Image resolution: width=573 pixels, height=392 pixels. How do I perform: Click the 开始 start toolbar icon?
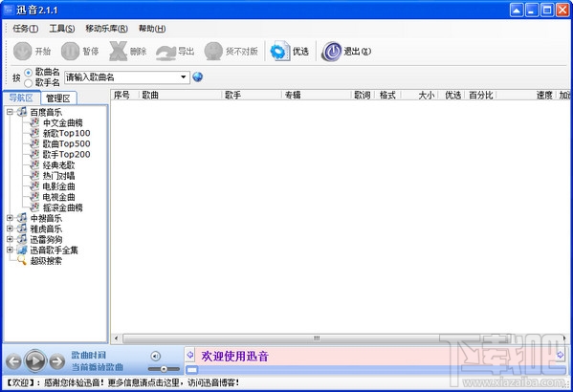click(x=23, y=51)
